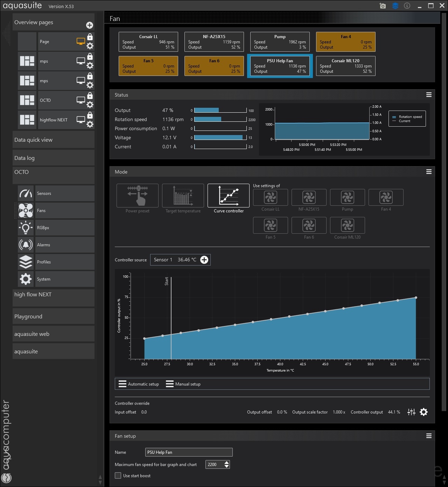Use settings of Fan 4 icon
Image resolution: width=448 pixels, height=487 pixels.
(386, 197)
